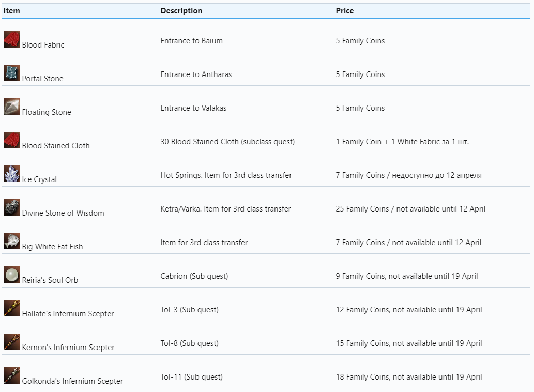Click Kernon's Infernium Scepter icon
The image size is (534, 392).
click(x=12, y=342)
